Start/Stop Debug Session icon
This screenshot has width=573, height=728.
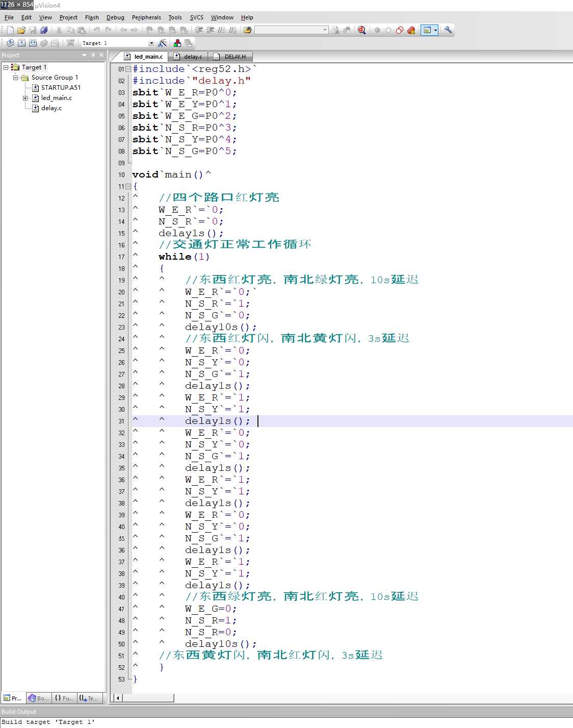pos(361,30)
